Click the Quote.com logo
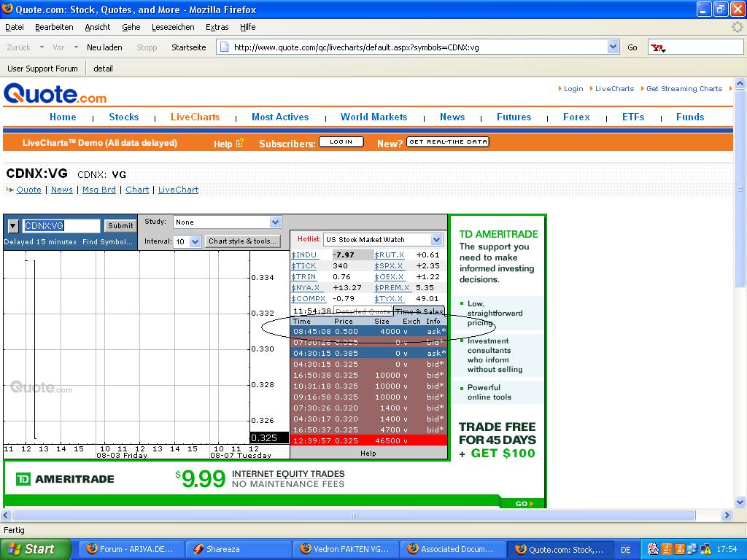This screenshot has width=747, height=560. tap(55, 94)
